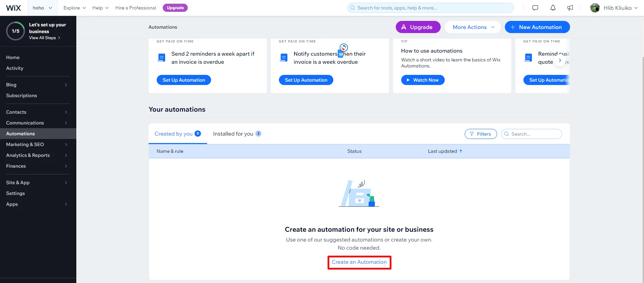Image resolution: width=644 pixels, height=283 pixels.
Task: Switch to Created by you tab
Action: tap(178, 134)
